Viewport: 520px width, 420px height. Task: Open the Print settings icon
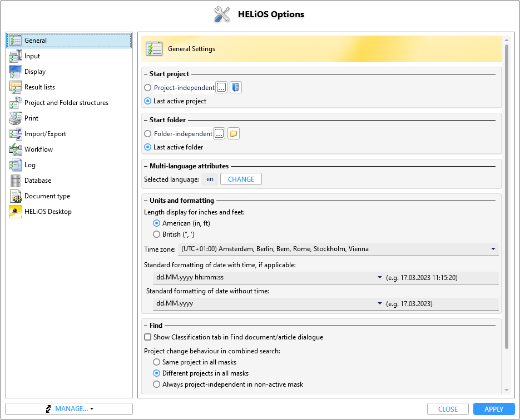point(15,118)
